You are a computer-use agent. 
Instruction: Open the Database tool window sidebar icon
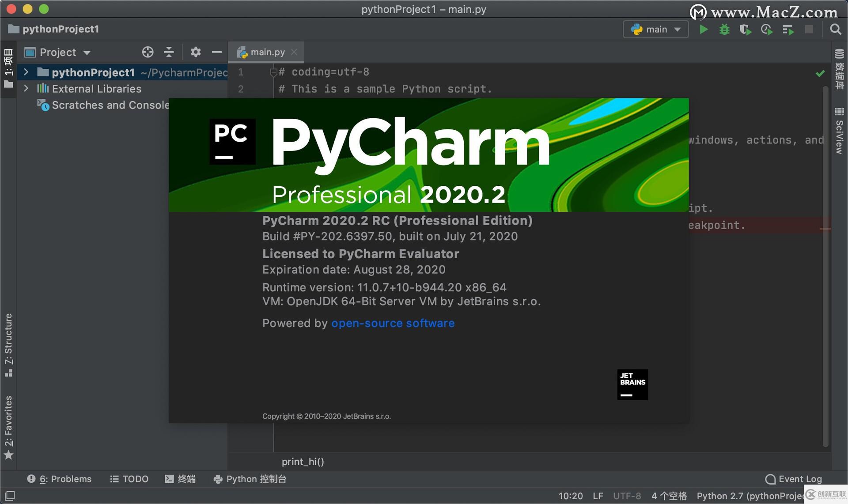839,68
